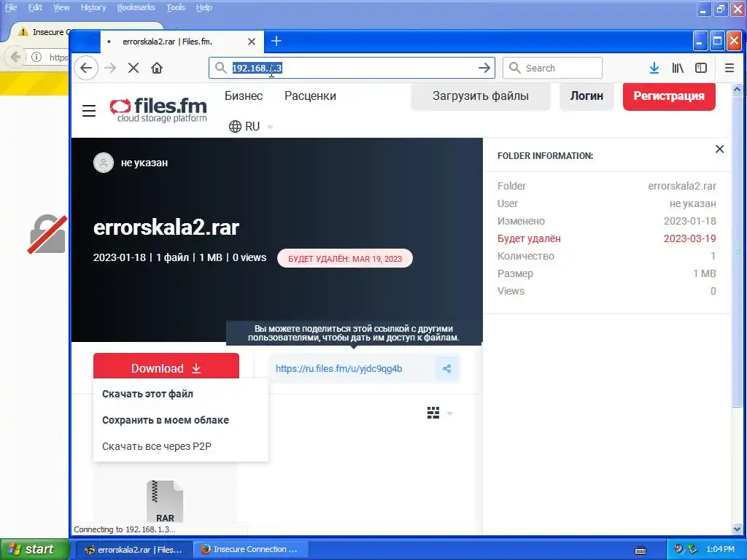Click the Логин button
This screenshot has width=747, height=560.
click(587, 96)
